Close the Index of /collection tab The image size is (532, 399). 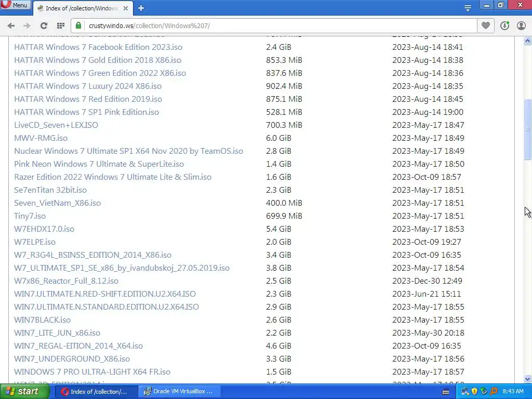tap(126, 8)
